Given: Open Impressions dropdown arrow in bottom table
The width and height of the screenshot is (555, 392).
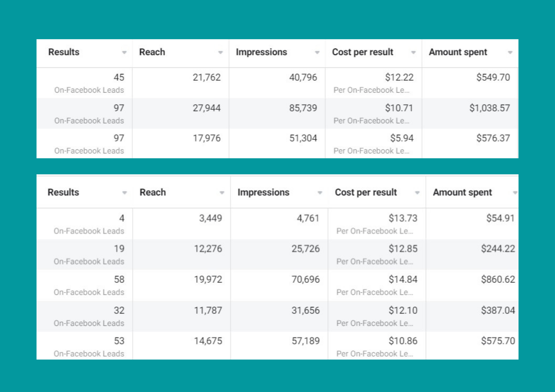Looking at the screenshot, I should point(320,193).
